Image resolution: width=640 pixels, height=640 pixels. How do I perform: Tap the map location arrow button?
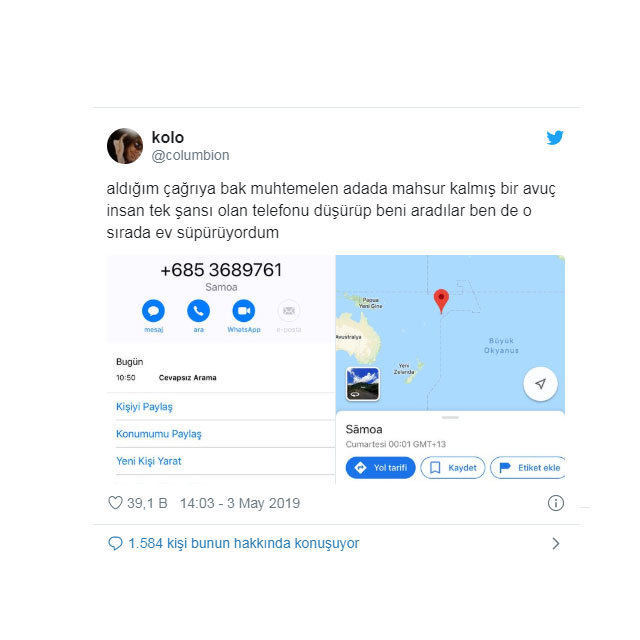pyautogui.click(x=540, y=384)
